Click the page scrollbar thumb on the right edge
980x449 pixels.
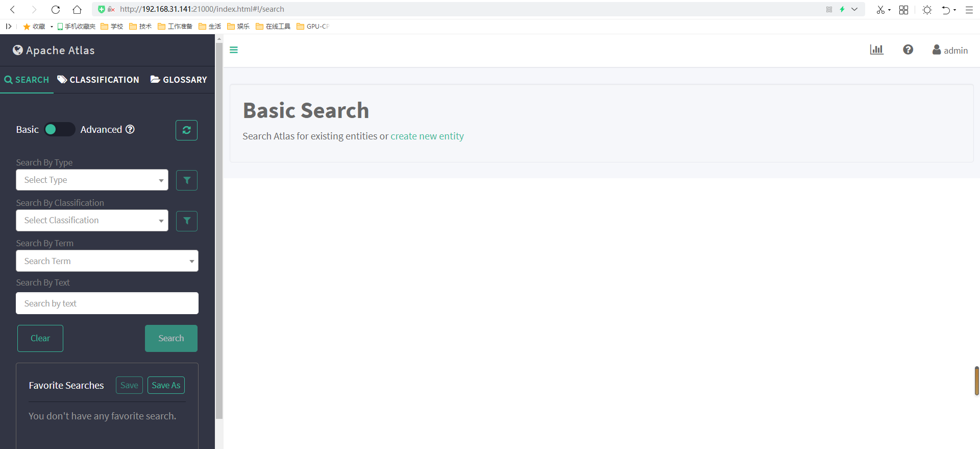click(x=977, y=381)
